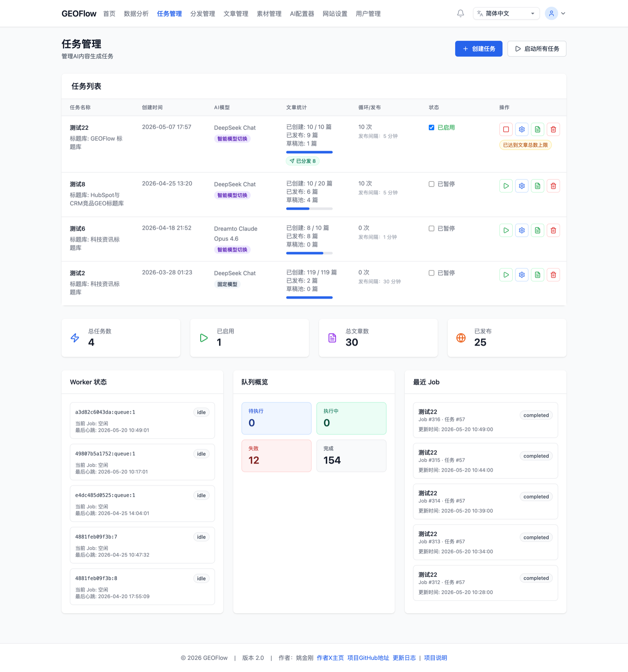Screen dimensions: 628x672
Task: Click the 创建任务 button
Action: pyautogui.click(x=478, y=49)
